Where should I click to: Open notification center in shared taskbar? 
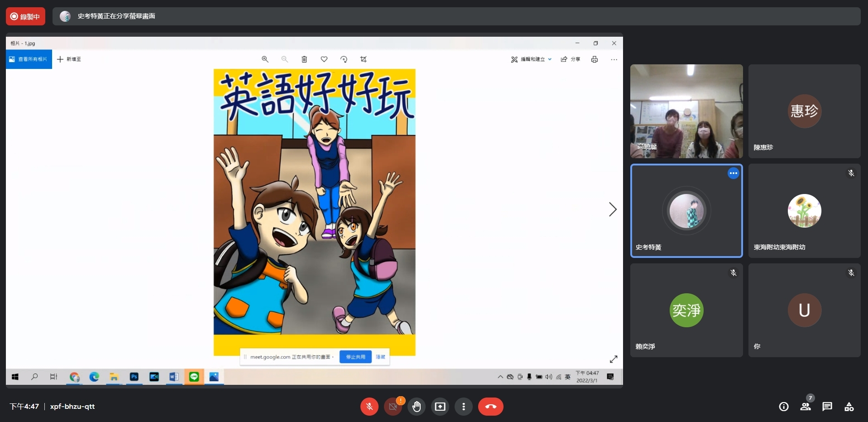[x=610, y=377]
